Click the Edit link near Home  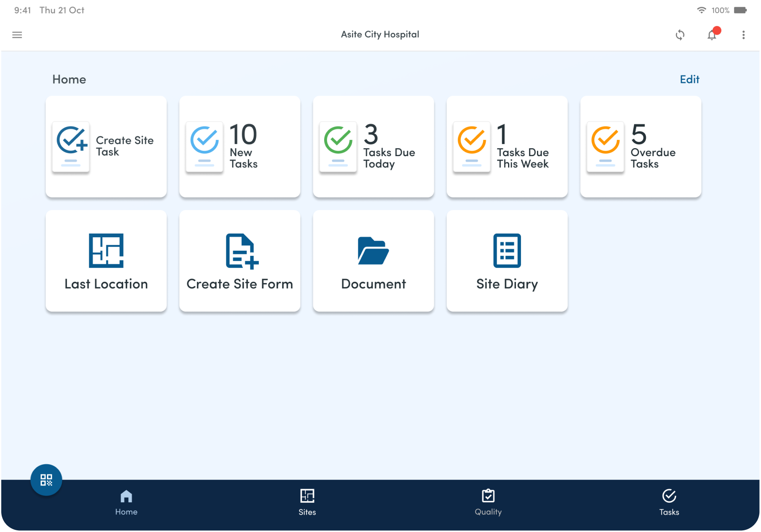[x=689, y=79]
